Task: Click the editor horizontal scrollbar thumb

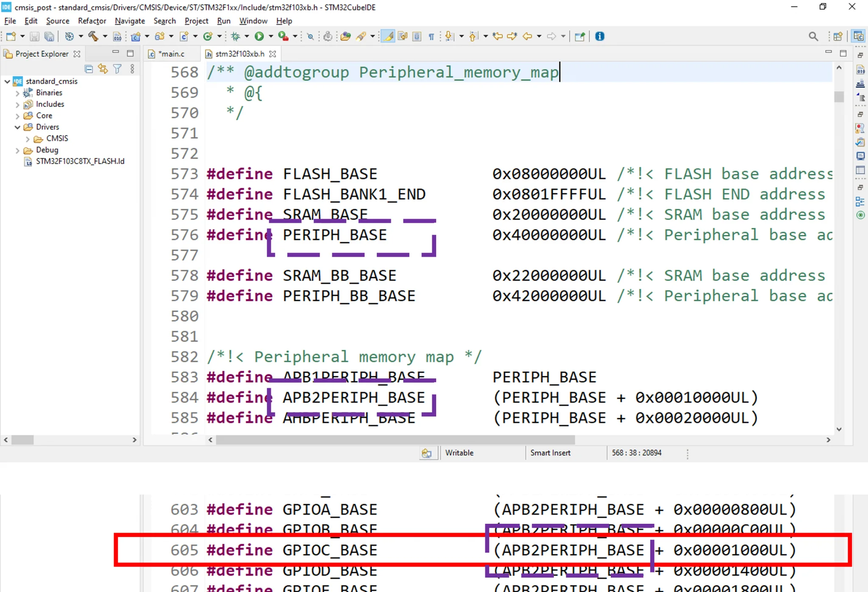Action: [394, 440]
